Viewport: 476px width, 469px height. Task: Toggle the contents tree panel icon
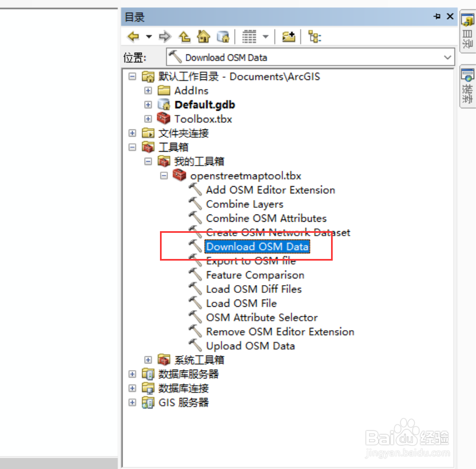coord(315,37)
